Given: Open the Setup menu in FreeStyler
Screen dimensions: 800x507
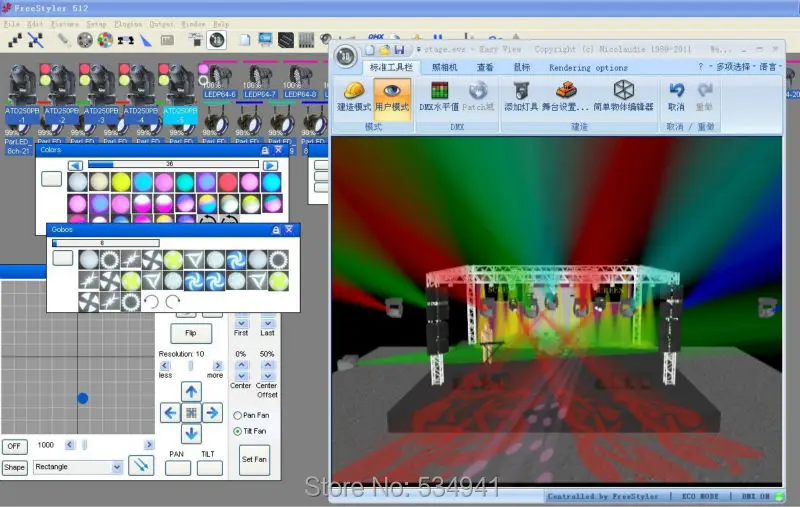Looking at the screenshot, I should point(96,24).
